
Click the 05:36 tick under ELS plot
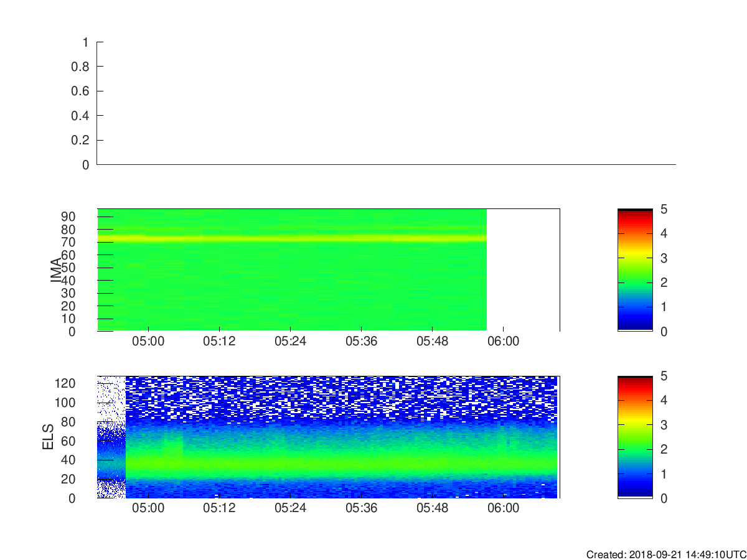click(x=362, y=508)
